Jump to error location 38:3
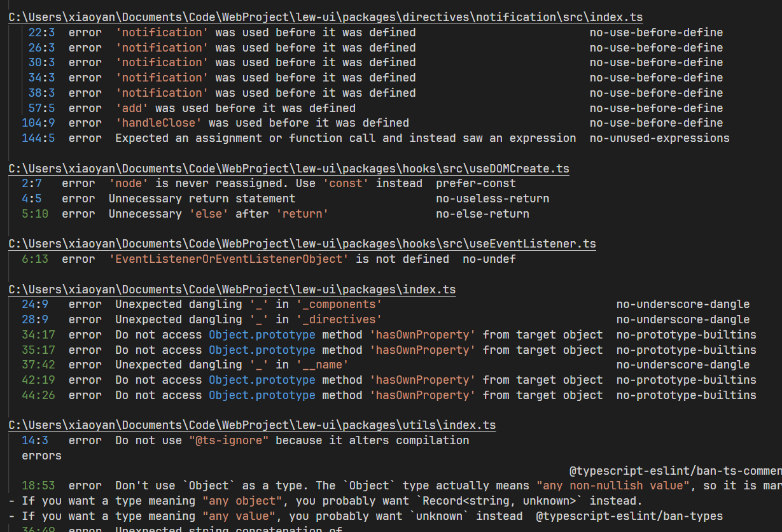782x532 pixels. (41, 93)
